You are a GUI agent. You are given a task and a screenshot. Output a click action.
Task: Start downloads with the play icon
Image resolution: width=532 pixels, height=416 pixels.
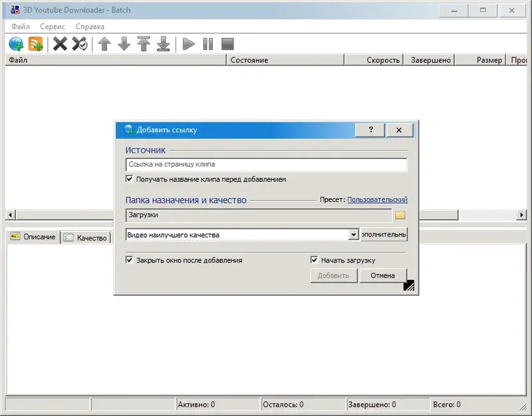coord(188,43)
